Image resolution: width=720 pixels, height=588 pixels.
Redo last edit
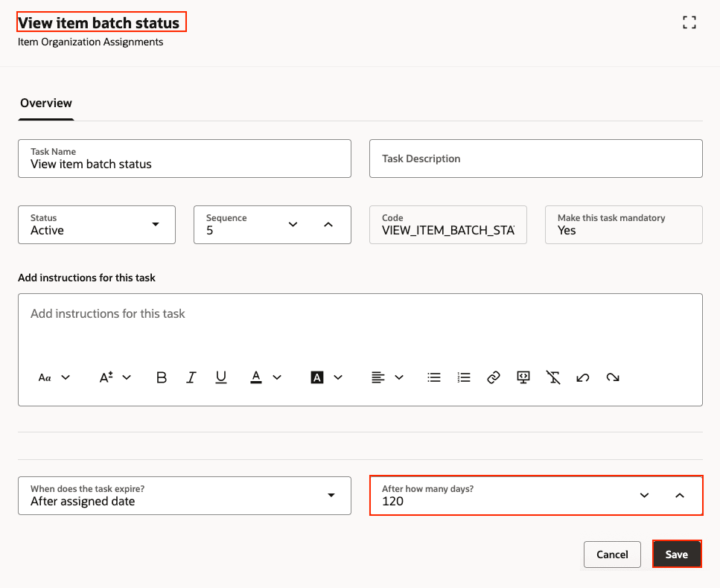pos(613,377)
